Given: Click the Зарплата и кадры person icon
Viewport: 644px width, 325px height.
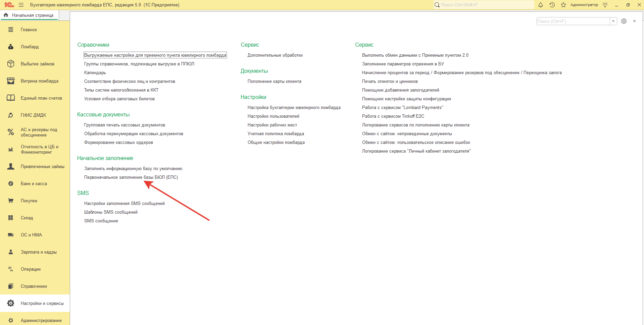Looking at the screenshot, I should pyautogui.click(x=11, y=252).
